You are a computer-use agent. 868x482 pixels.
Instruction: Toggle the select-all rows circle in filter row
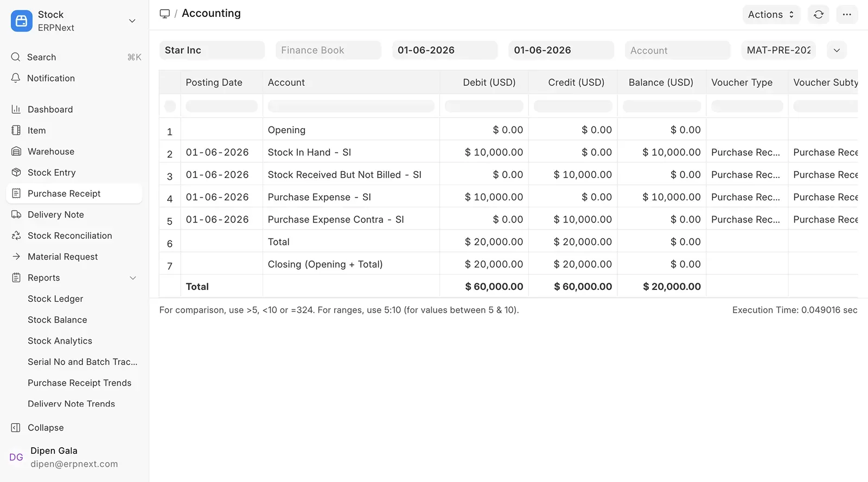170,106
